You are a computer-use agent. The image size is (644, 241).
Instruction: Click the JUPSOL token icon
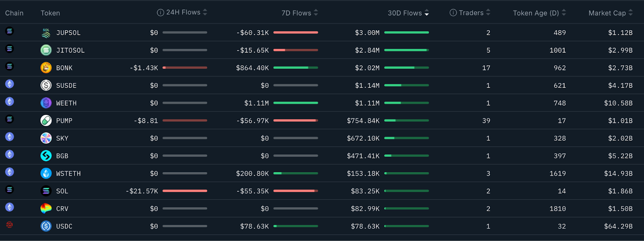coord(46,33)
